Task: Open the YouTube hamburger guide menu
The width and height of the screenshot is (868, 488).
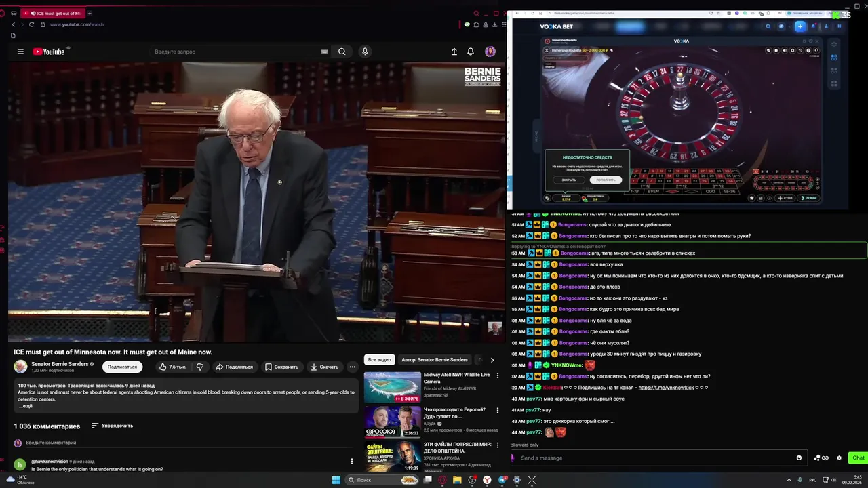Action: [x=20, y=52]
